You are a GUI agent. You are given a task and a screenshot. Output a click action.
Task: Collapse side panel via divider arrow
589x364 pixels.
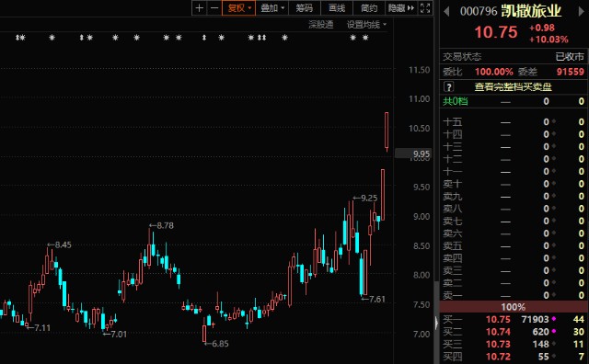[x=436, y=323]
